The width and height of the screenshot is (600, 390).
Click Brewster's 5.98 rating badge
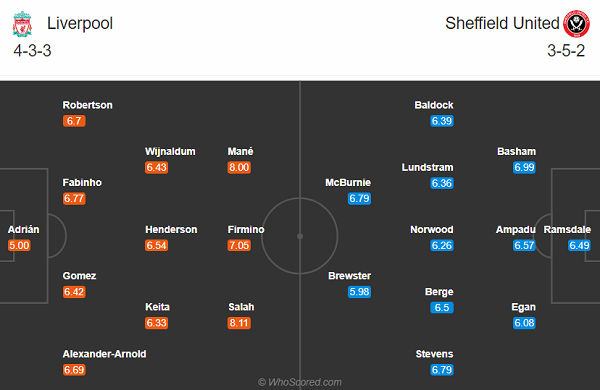coord(359,292)
